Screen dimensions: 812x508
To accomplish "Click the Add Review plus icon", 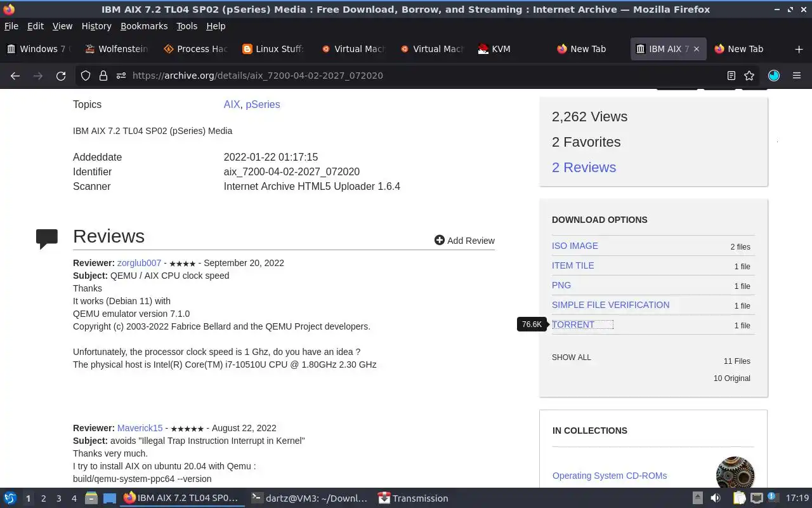I will tap(440, 240).
